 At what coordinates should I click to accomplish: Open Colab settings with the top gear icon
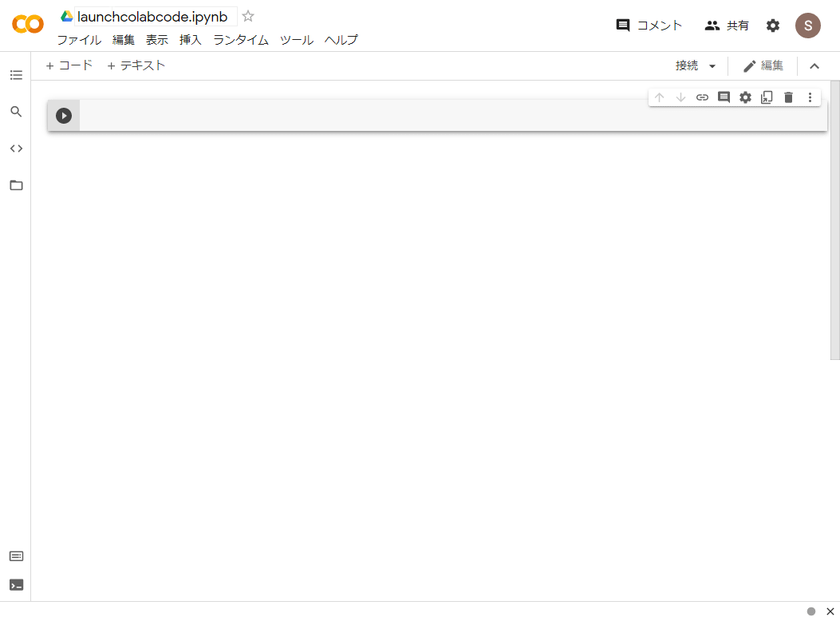(772, 25)
